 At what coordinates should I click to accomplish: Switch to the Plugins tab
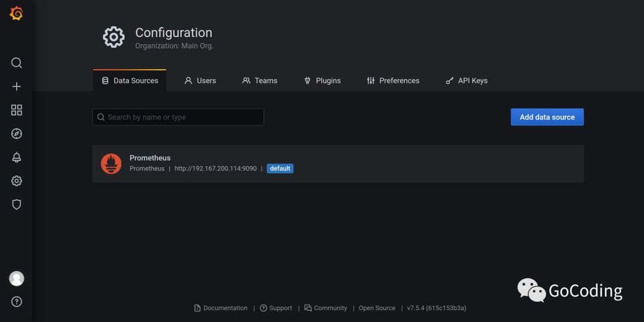(x=323, y=80)
